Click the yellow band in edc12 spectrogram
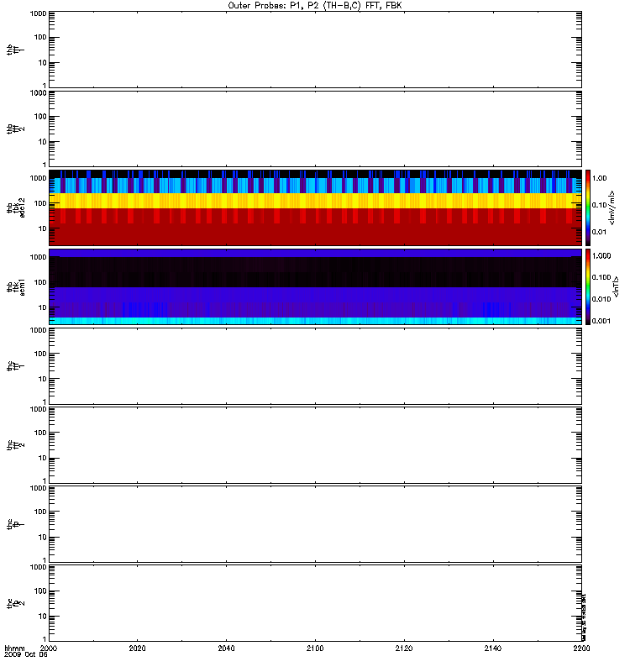The height and width of the screenshot is (672, 630). point(315,201)
